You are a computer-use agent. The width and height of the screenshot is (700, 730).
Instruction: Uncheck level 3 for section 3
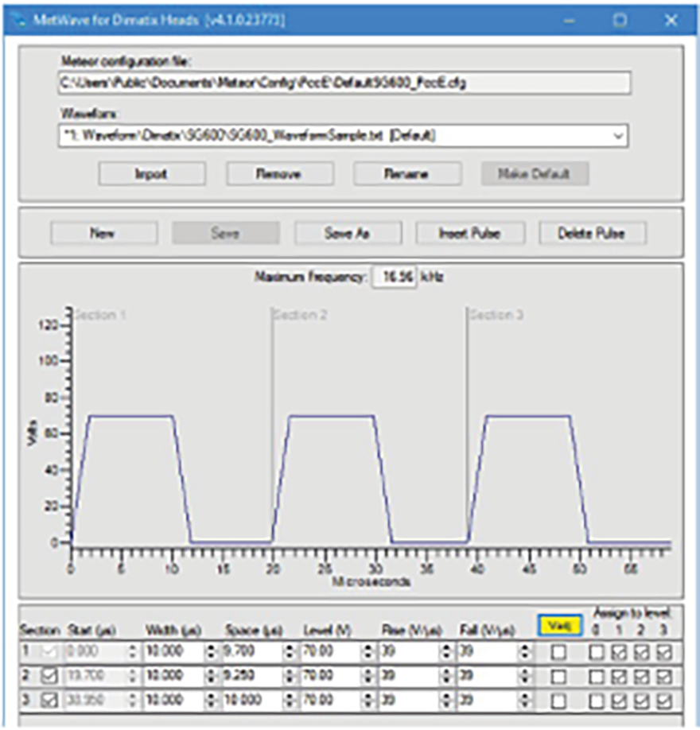tap(664, 701)
